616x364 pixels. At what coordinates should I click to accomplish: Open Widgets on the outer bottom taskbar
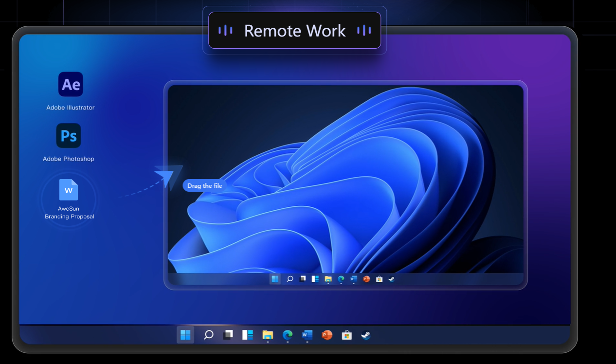(x=248, y=335)
